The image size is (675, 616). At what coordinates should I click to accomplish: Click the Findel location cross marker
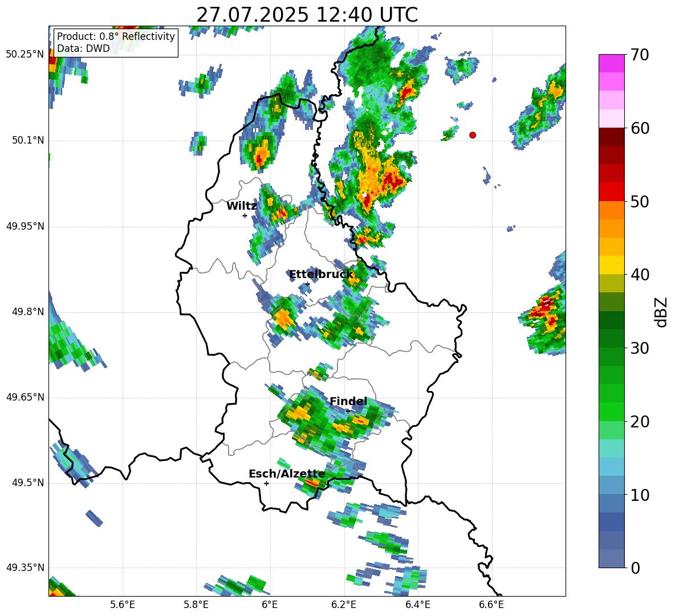point(348,411)
